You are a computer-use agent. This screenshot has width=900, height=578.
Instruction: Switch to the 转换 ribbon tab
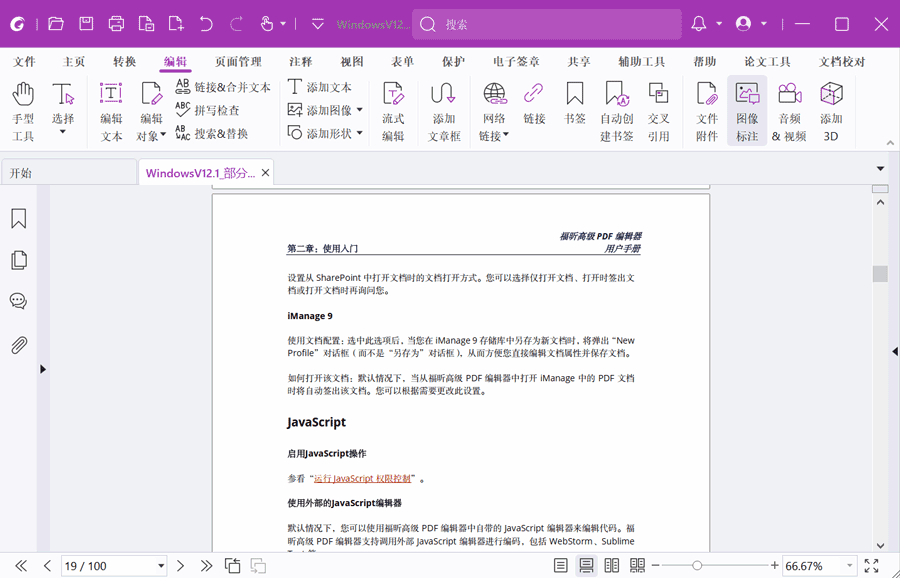125,61
